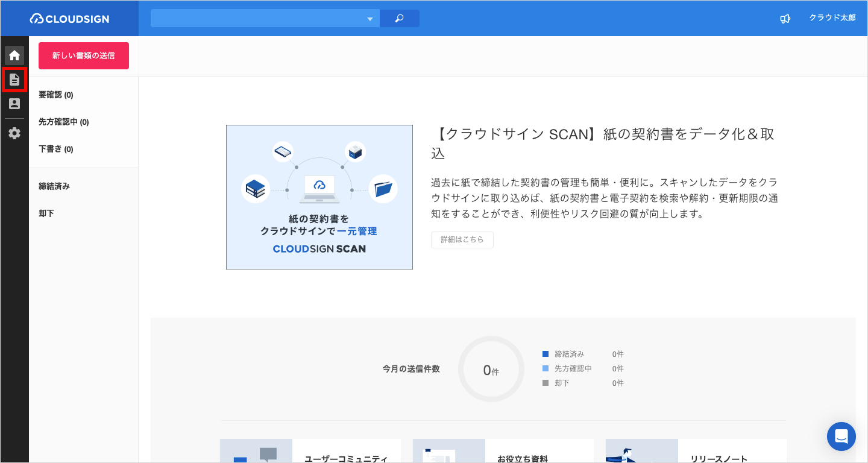The height and width of the screenshot is (463, 868).
Task: Open the chat support bubble
Action: [841, 436]
